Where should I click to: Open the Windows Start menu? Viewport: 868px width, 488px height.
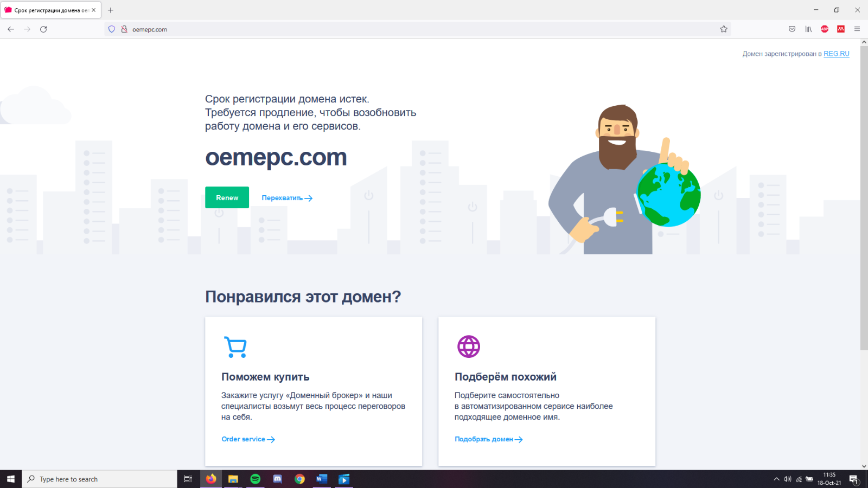point(11,479)
